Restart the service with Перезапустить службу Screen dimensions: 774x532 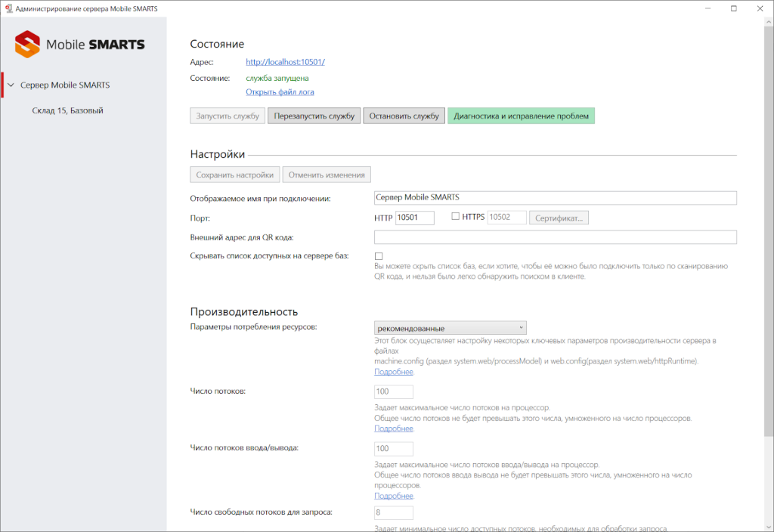pos(314,116)
